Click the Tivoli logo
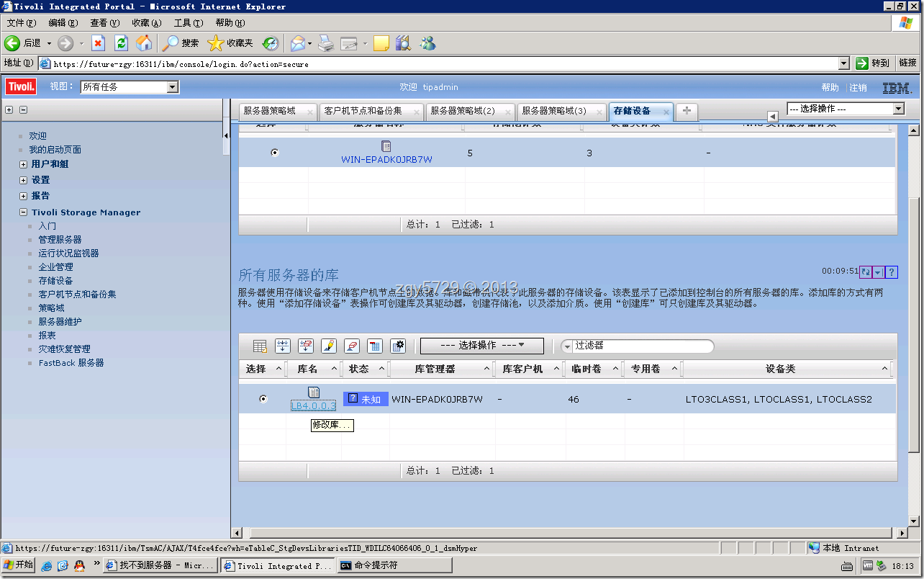Image resolution: width=924 pixels, height=579 pixels. point(21,87)
